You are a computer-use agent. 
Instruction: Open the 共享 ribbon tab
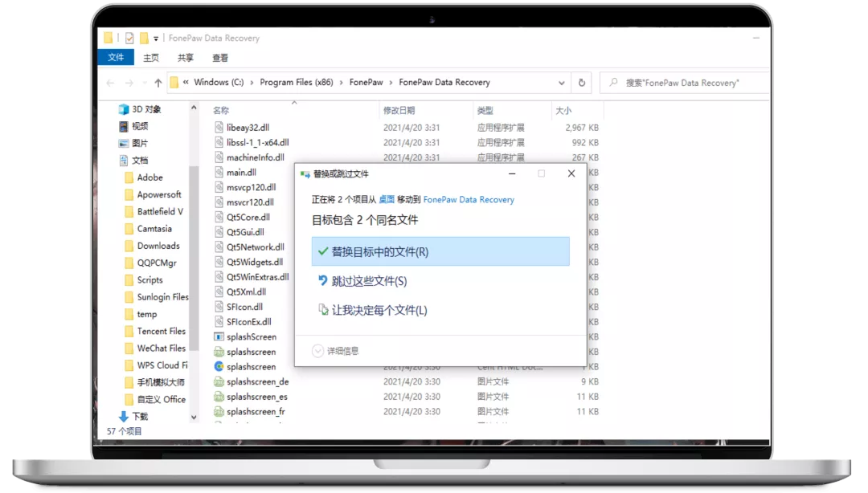point(186,58)
